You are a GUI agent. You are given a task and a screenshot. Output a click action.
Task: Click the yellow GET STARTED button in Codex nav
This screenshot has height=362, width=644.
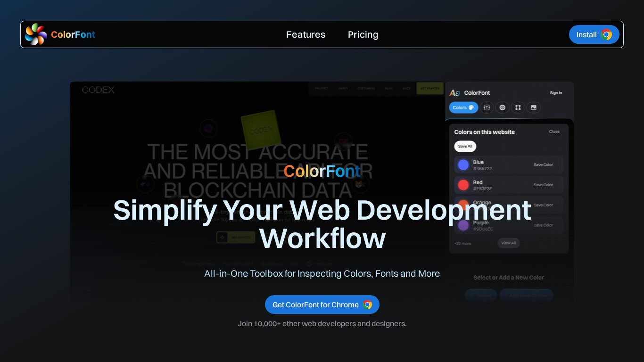coord(430,88)
